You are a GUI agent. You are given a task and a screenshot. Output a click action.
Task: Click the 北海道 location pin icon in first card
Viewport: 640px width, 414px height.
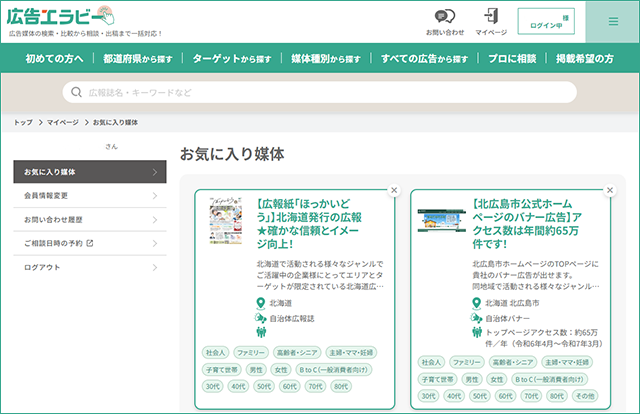(261, 301)
